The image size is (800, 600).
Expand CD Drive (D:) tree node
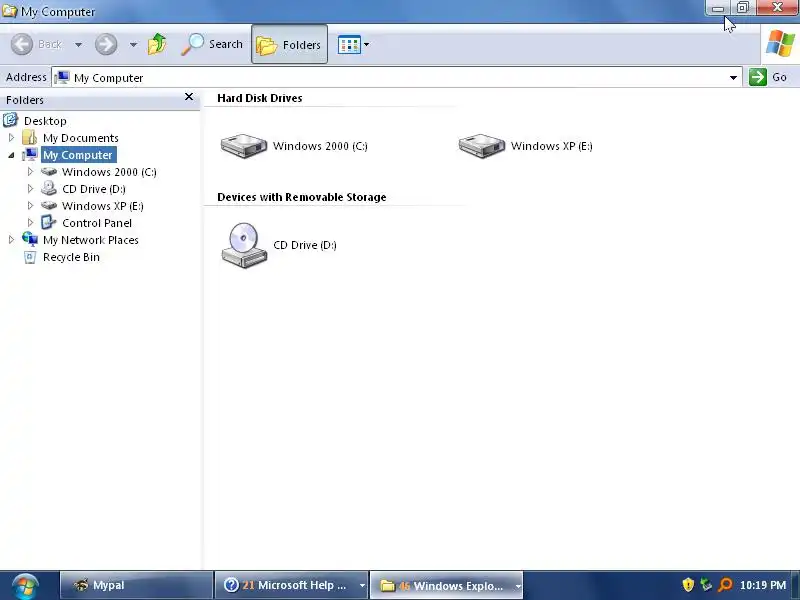(x=30, y=189)
